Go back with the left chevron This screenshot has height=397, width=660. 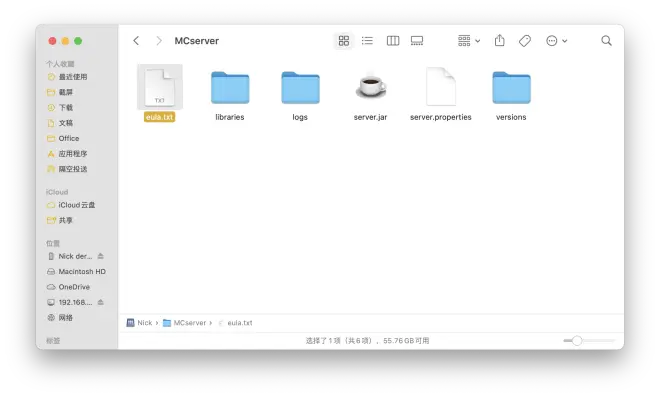136,41
